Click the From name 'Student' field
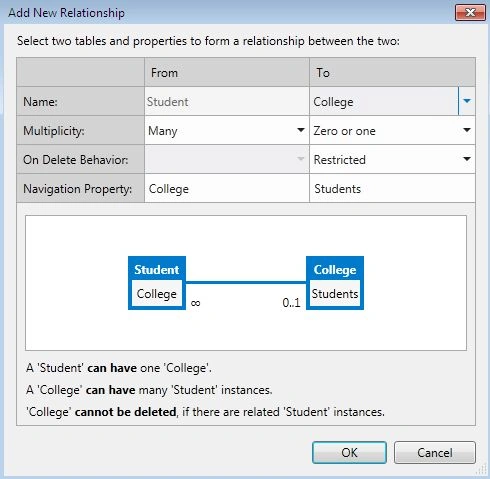The image size is (490, 479). tap(227, 101)
